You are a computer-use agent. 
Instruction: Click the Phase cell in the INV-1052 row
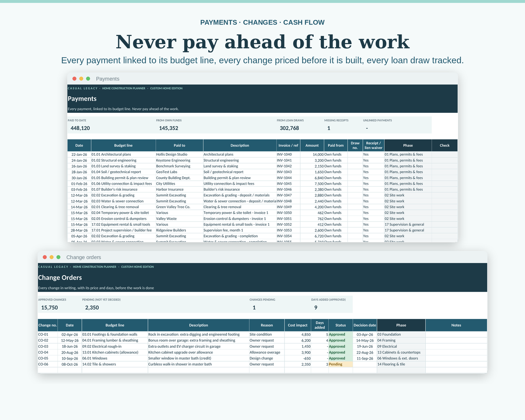tap(408, 224)
